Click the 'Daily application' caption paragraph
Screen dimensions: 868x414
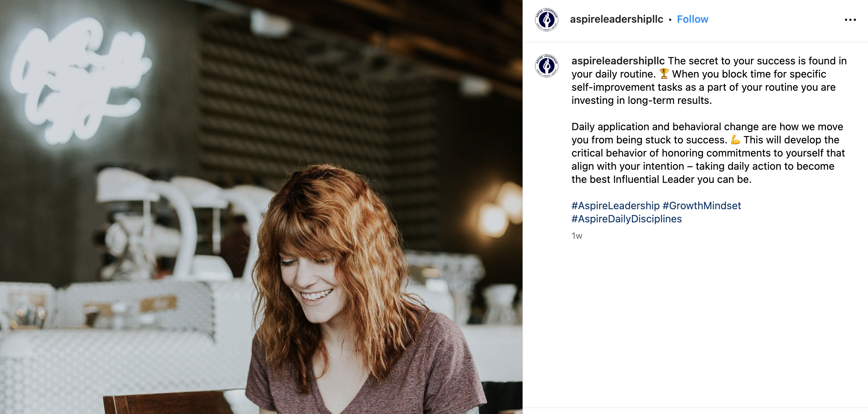point(708,153)
